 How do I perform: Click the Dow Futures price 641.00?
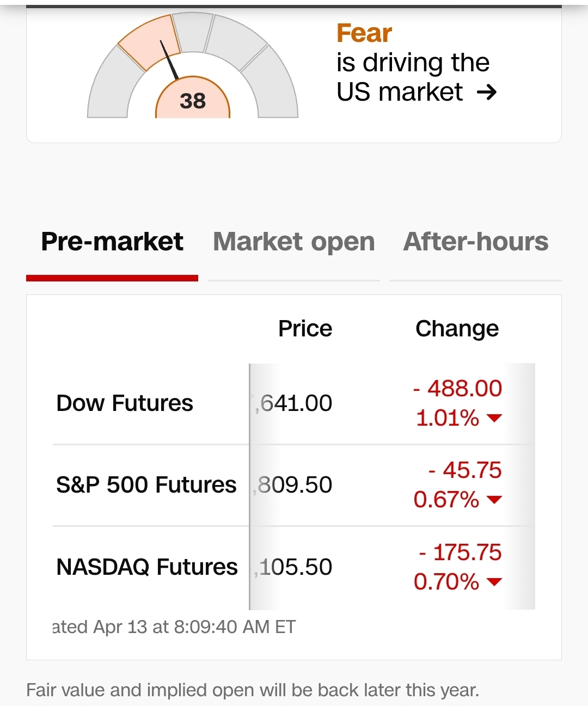tap(295, 403)
